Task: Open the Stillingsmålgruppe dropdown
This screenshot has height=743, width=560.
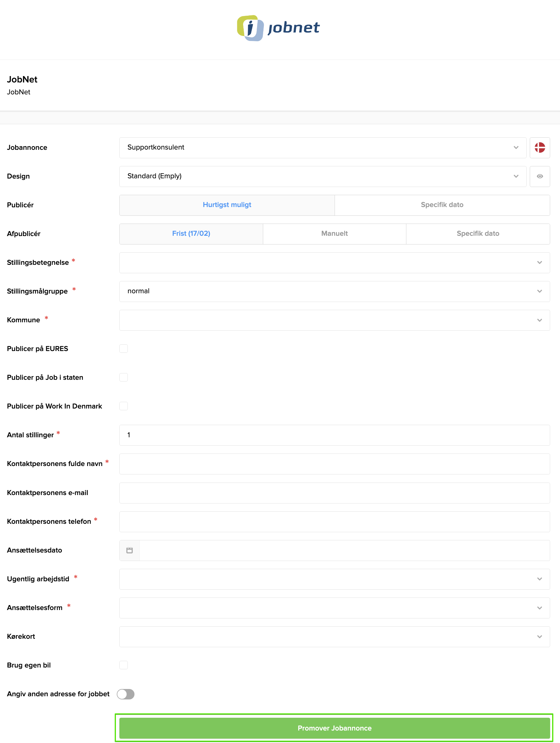Action: (x=335, y=291)
